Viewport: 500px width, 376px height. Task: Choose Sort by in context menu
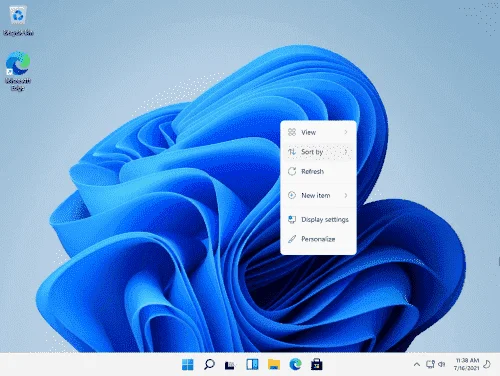[x=318, y=152]
